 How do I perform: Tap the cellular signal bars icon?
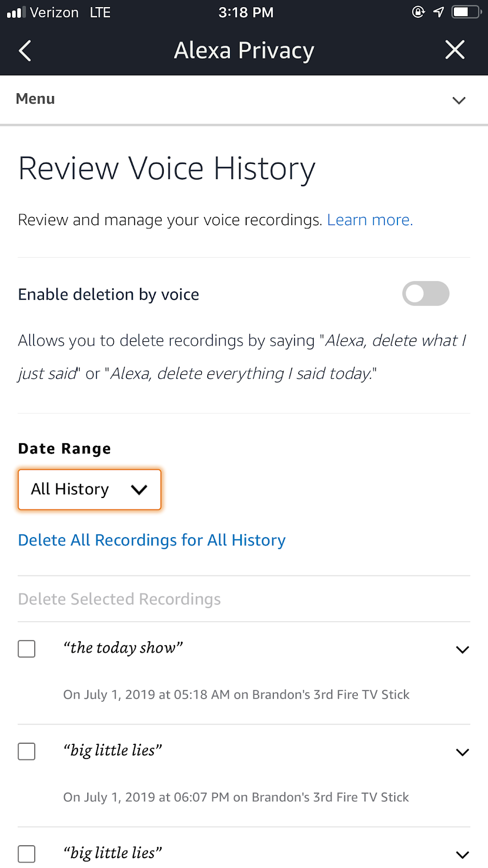(x=16, y=12)
